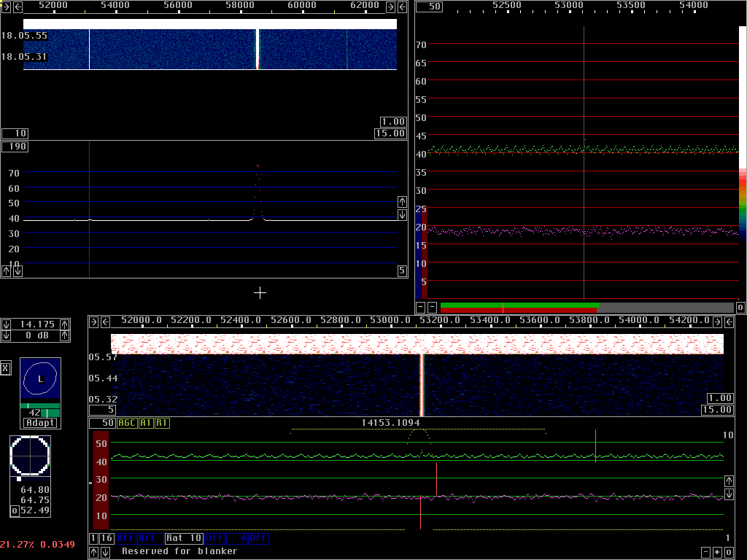Lower the 0 dB gain with down arrow
The height and width of the screenshot is (560, 747).
coord(6,335)
